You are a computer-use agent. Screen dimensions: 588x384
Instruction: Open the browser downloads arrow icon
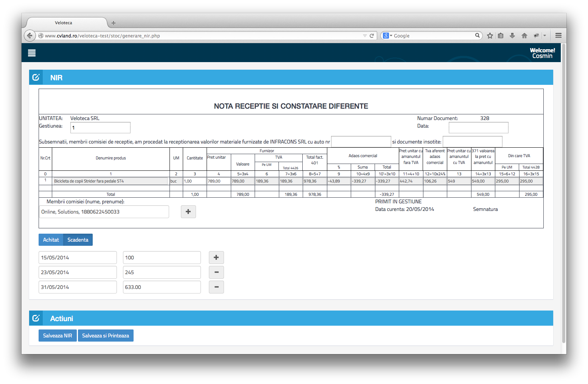[x=512, y=36]
